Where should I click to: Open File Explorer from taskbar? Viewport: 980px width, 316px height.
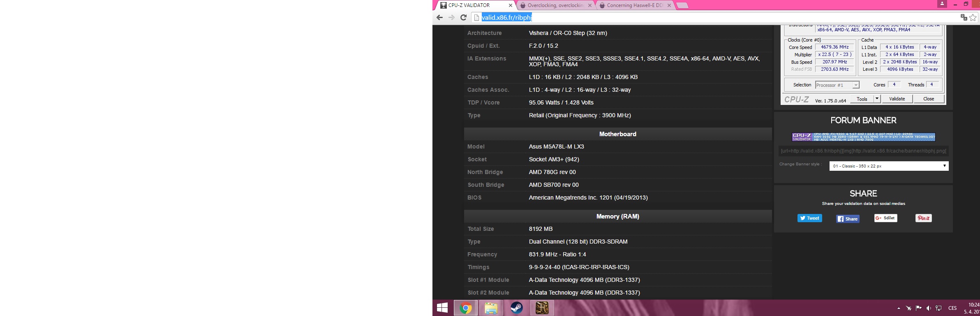point(491,308)
